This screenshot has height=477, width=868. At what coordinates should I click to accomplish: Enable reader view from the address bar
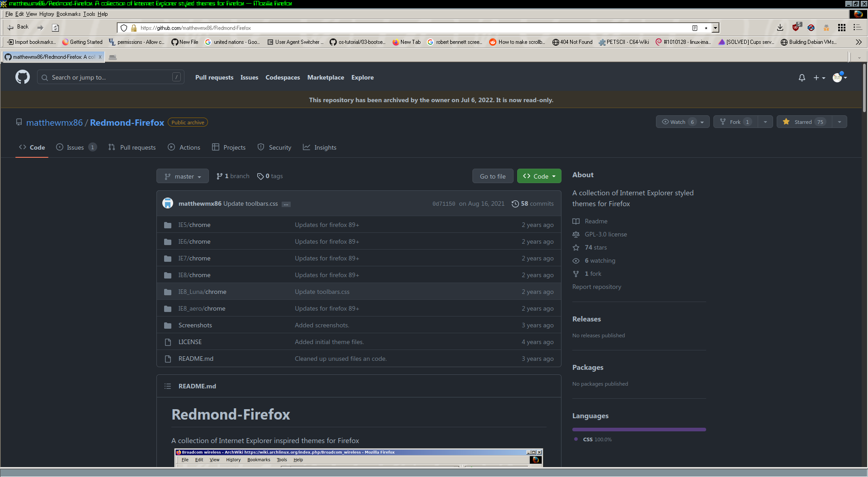695,28
